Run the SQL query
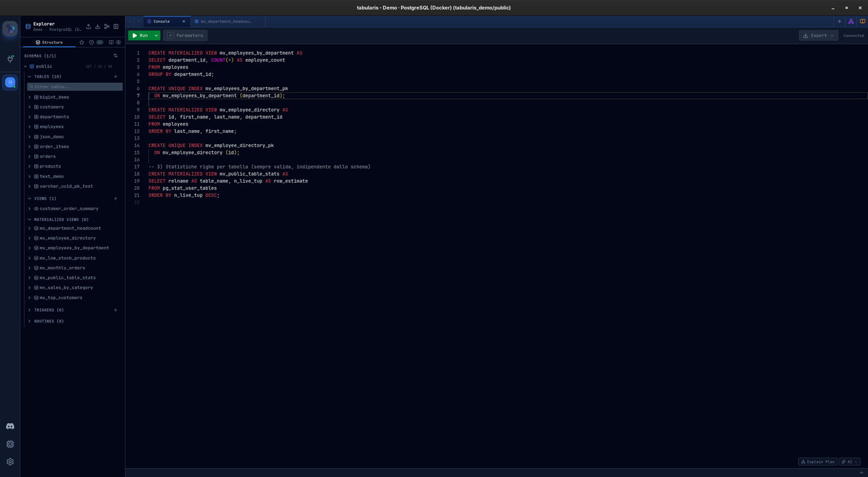 point(140,35)
